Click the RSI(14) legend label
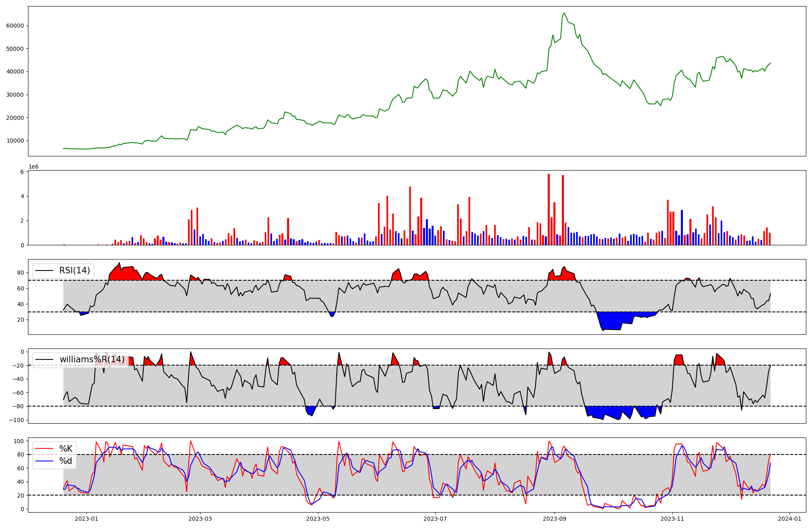Screen dimensions: 812x528 click(x=74, y=270)
